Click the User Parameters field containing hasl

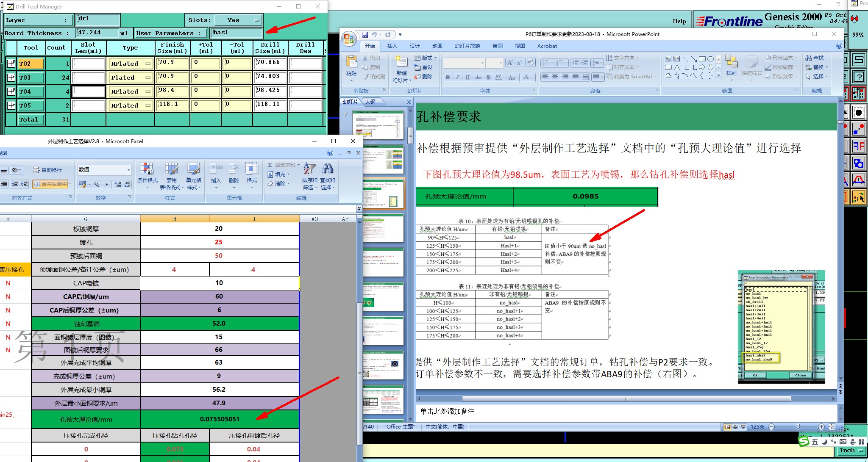click(236, 33)
